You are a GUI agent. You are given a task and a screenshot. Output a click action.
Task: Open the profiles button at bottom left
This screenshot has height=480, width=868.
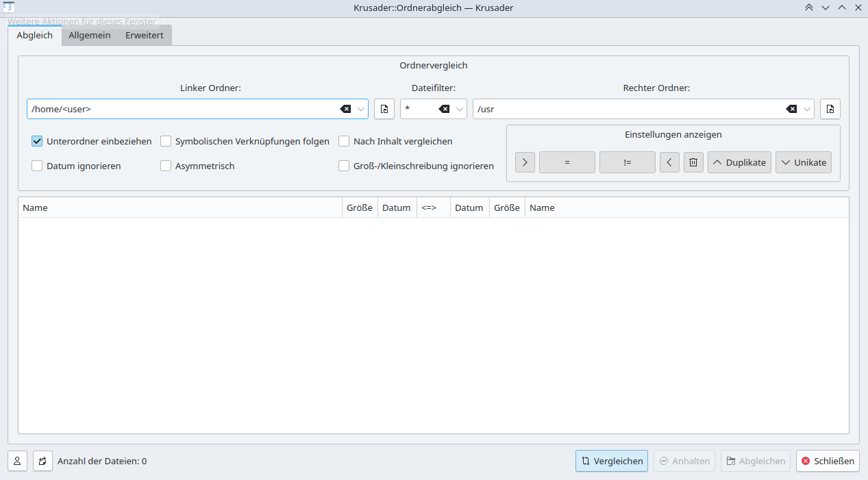[x=17, y=461]
